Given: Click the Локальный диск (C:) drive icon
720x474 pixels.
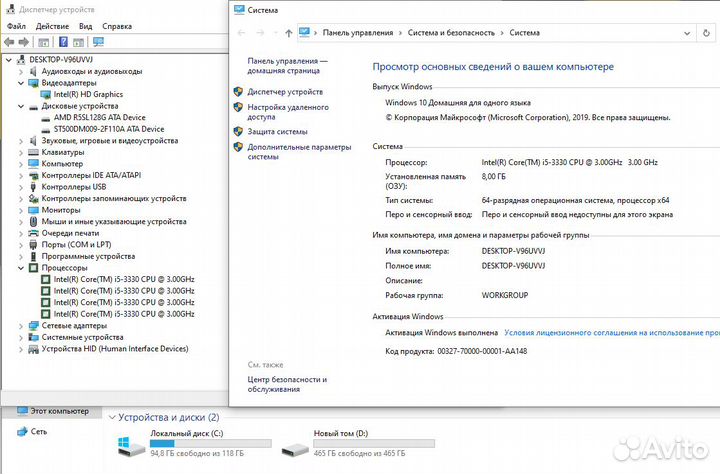Looking at the screenshot, I should [x=131, y=446].
